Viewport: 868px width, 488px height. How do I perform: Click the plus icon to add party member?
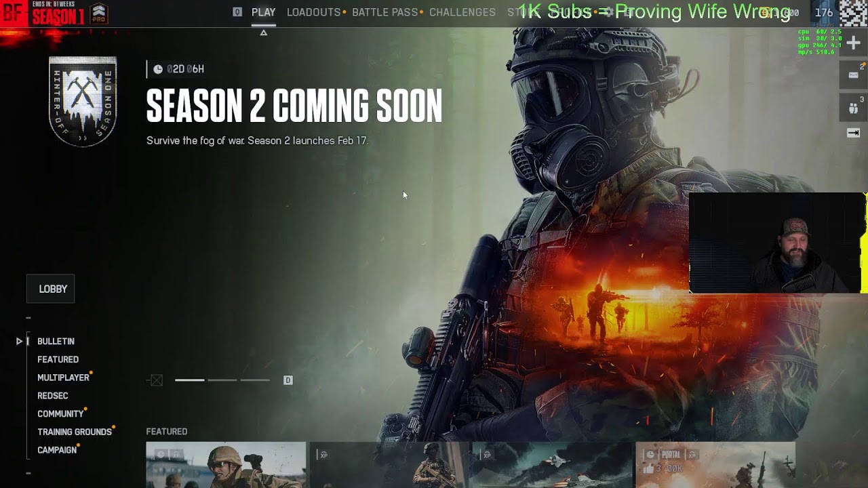click(854, 43)
